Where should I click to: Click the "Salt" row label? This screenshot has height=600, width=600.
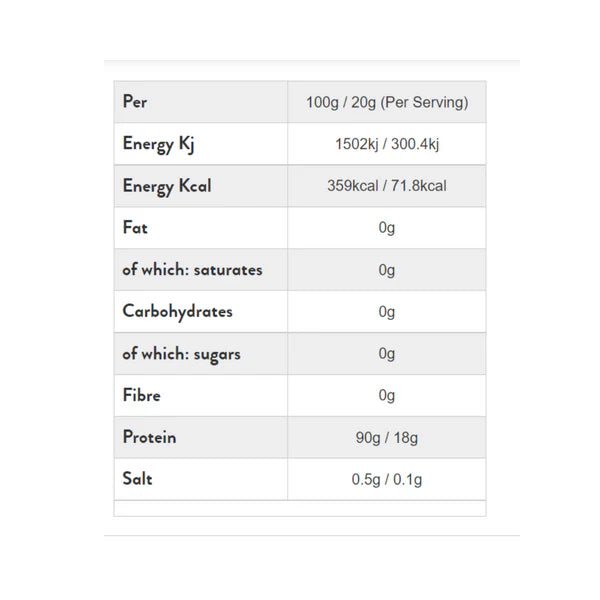pos(137,479)
